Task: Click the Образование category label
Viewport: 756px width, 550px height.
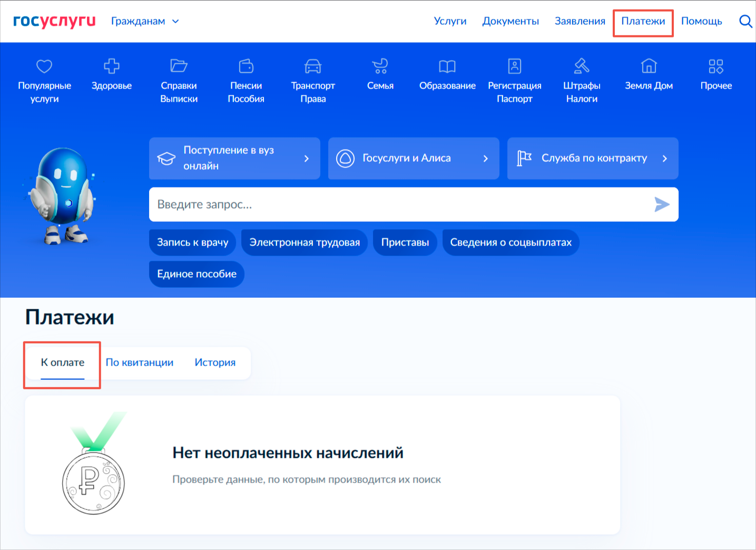Action: pyautogui.click(x=447, y=86)
